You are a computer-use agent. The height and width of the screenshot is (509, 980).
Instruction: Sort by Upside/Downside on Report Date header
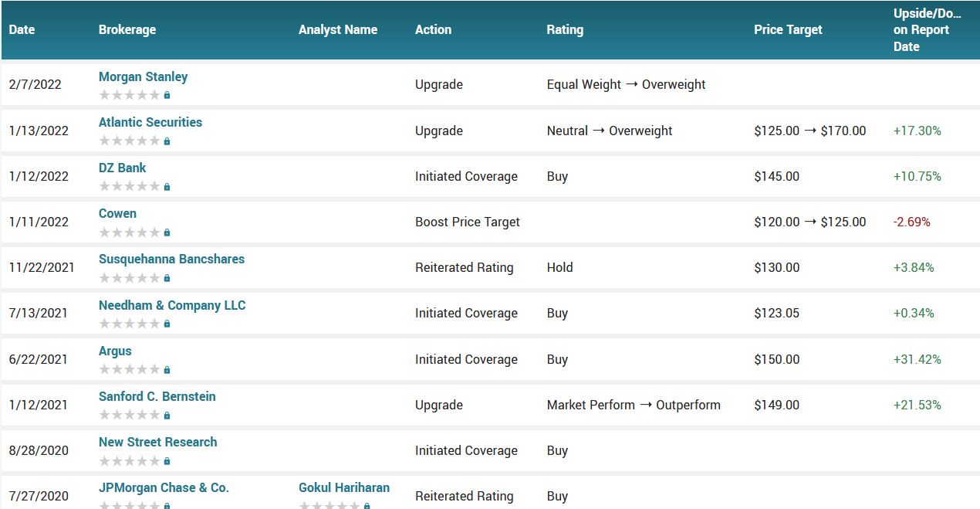click(928, 29)
